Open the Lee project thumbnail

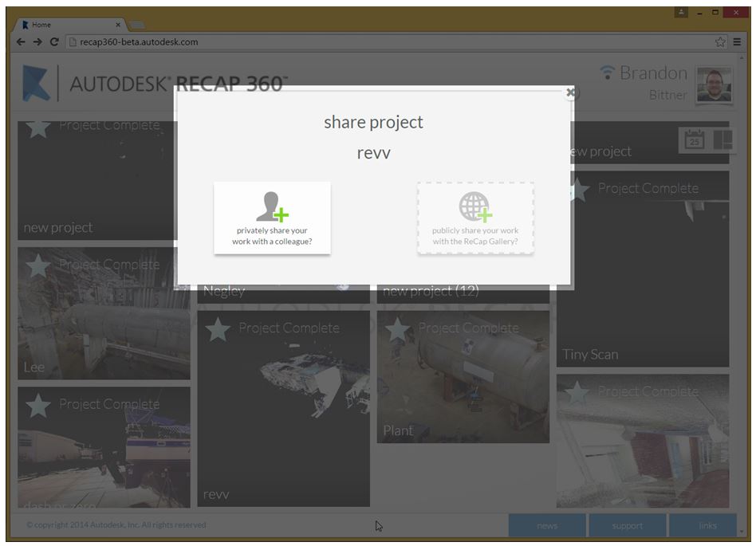[x=104, y=313]
